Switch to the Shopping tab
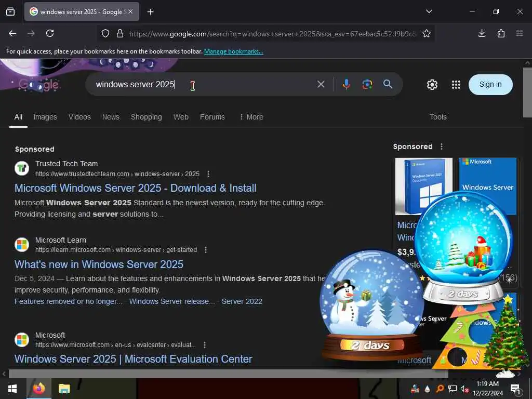The image size is (532, 399). (146, 117)
